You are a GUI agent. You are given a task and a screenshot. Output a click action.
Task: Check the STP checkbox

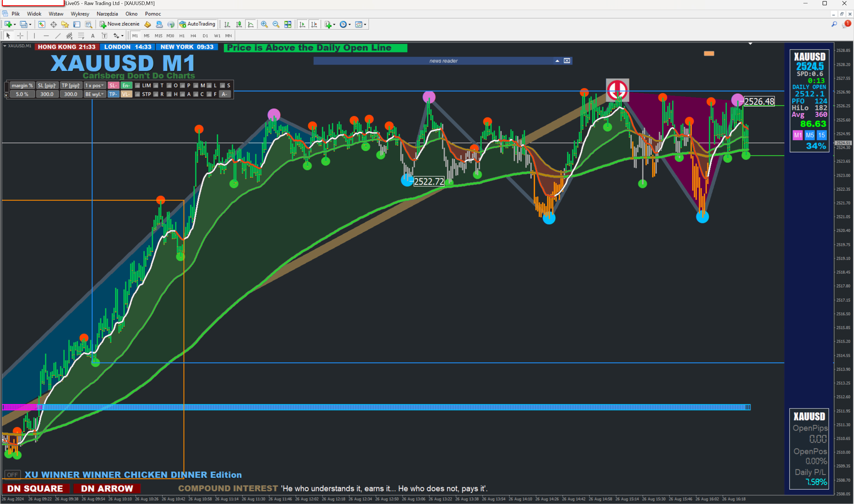coord(137,94)
